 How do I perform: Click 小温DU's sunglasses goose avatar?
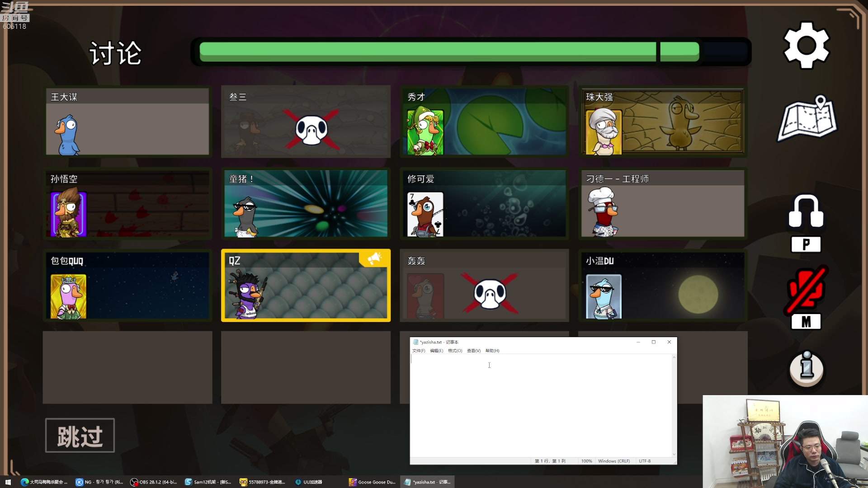[x=604, y=296]
